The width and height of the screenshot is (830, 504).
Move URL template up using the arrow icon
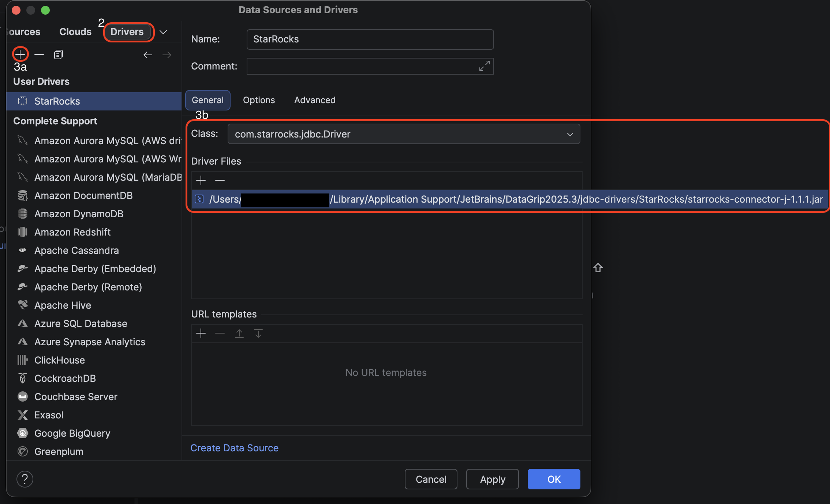239,333
